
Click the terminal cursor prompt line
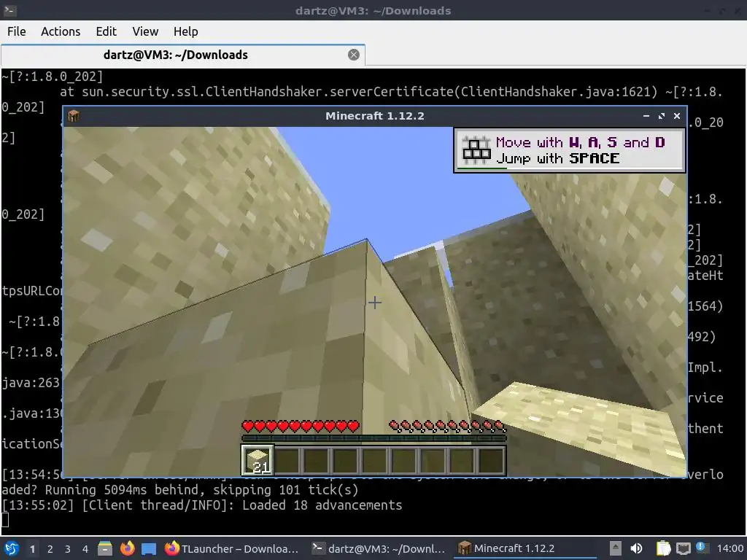pos(5,520)
